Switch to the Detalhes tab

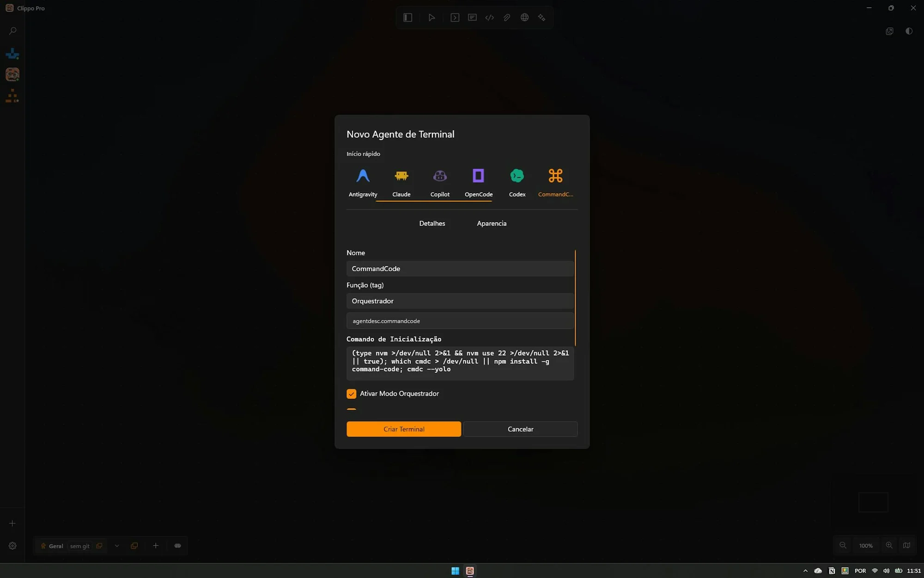tap(432, 223)
